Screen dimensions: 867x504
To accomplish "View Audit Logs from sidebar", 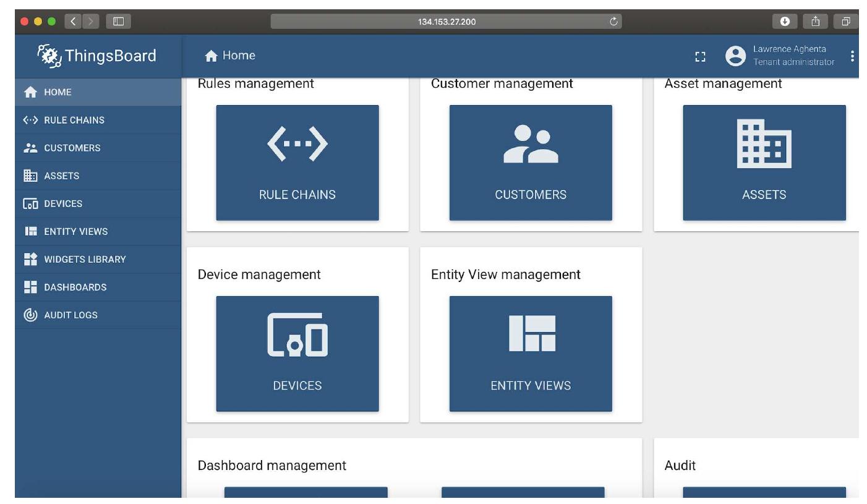I will [70, 315].
